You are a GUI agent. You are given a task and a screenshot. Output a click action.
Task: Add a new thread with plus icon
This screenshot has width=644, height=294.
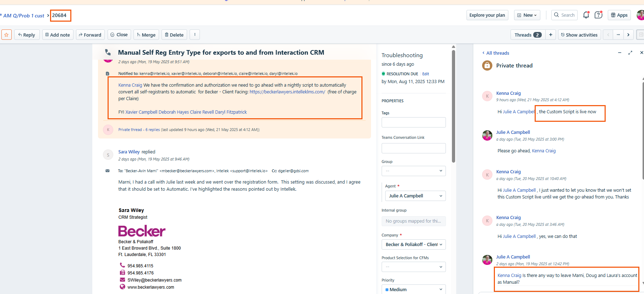(x=551, y=35)
